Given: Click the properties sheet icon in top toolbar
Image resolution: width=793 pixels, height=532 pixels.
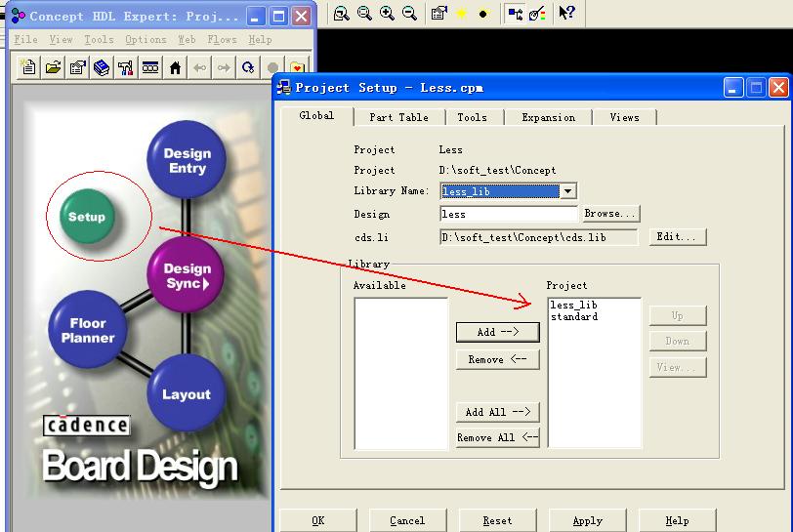Looking at the screenshot, I should 438,13.
